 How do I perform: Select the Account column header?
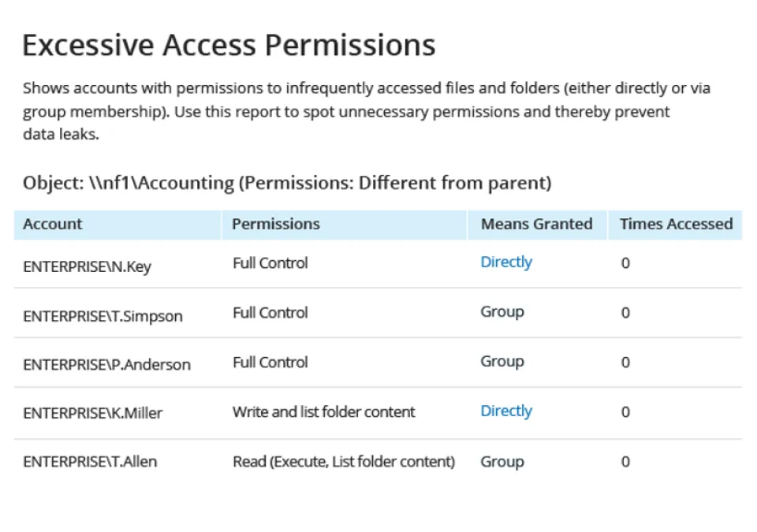tap(53, 224)
